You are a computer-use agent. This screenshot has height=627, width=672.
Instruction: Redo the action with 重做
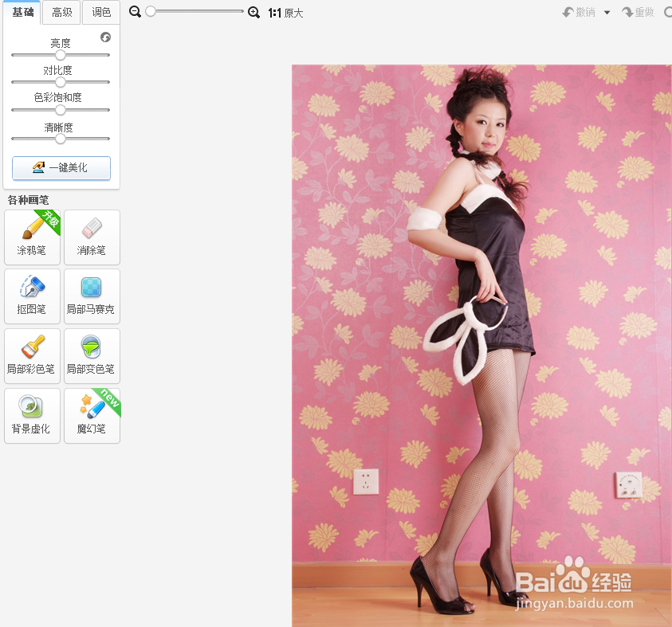638,13
